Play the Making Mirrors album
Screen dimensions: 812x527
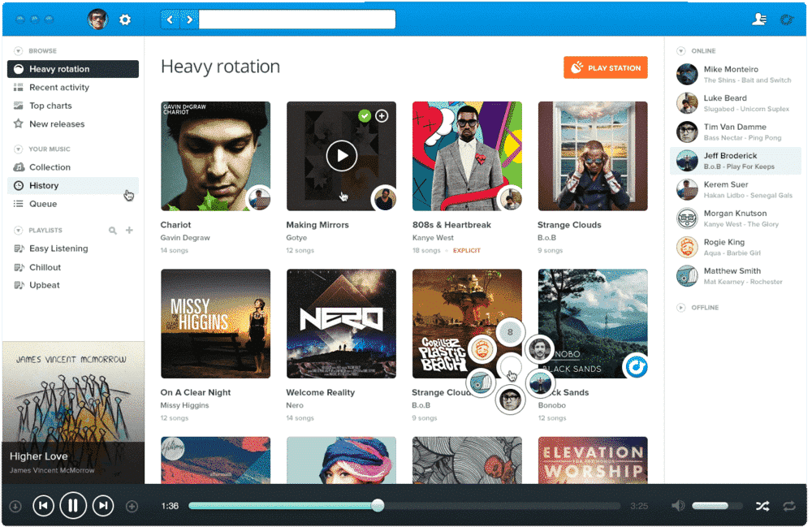pos(340,155)
